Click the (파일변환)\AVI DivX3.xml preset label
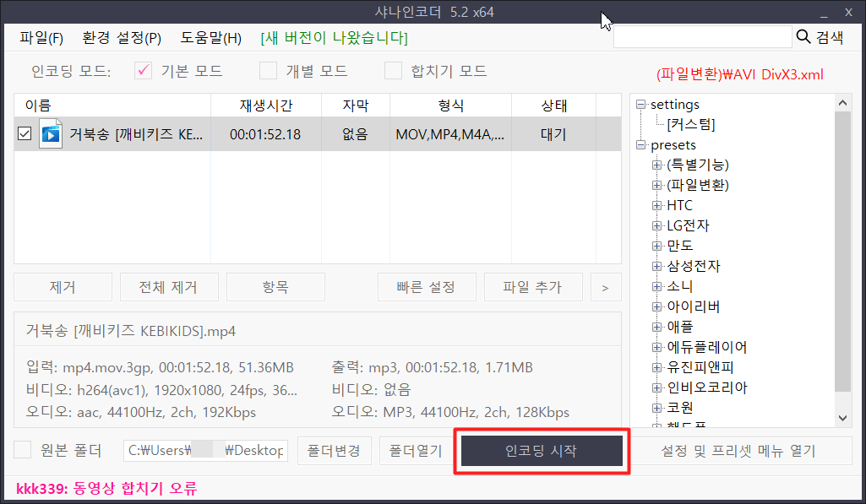 click(739, 74)
